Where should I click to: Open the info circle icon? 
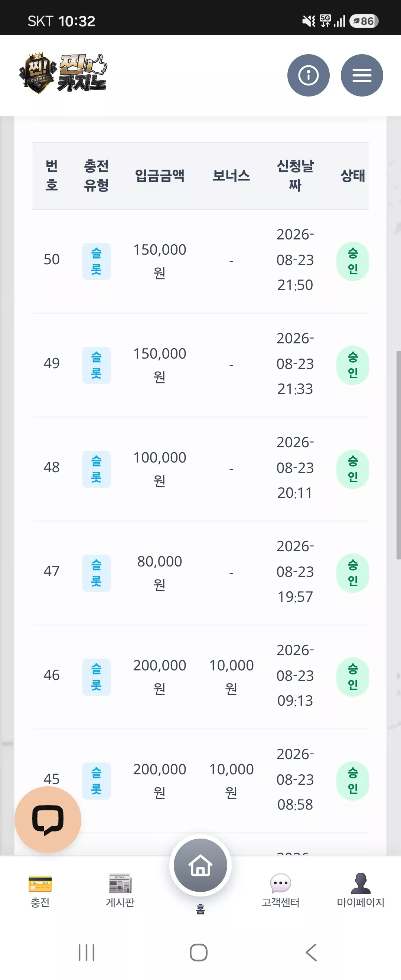pyautogui.click(x=308, y=75)
